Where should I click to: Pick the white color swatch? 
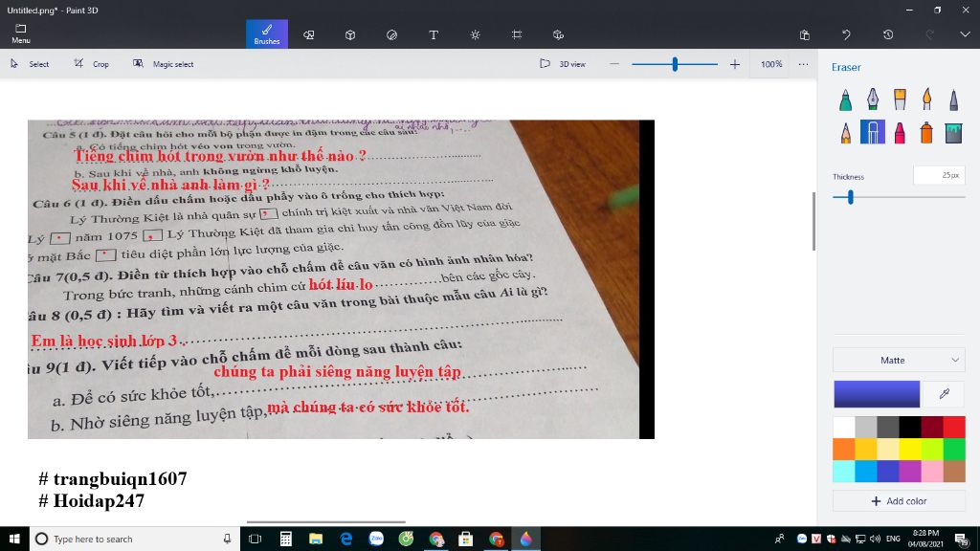point(844,428)
